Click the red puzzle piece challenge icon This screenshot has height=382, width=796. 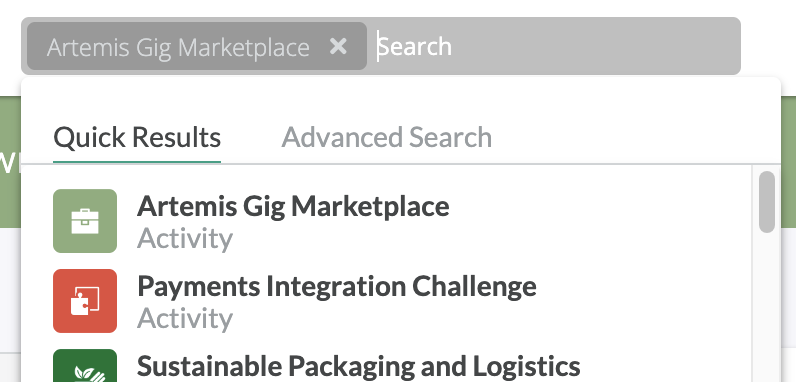coord(85,301)
